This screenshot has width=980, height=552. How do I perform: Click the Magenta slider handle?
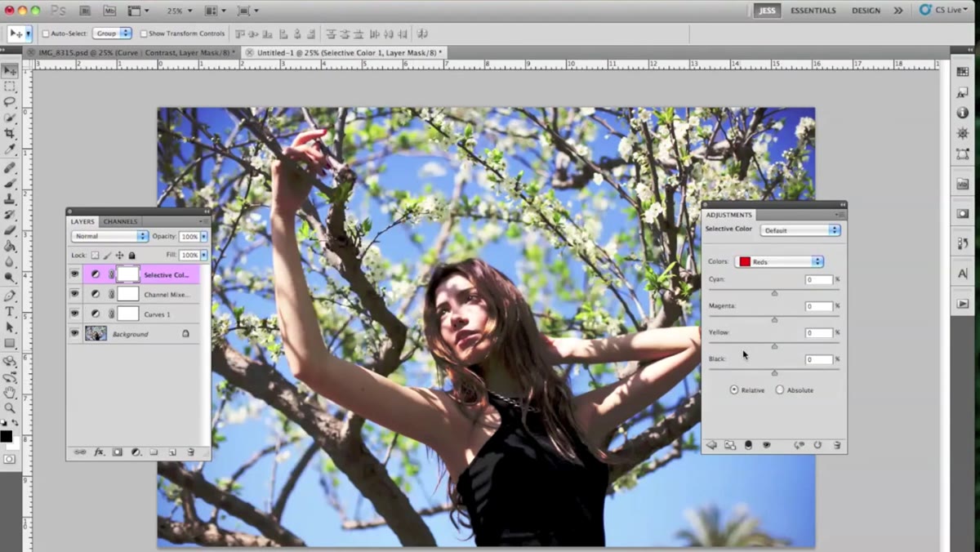click(774, 319)
